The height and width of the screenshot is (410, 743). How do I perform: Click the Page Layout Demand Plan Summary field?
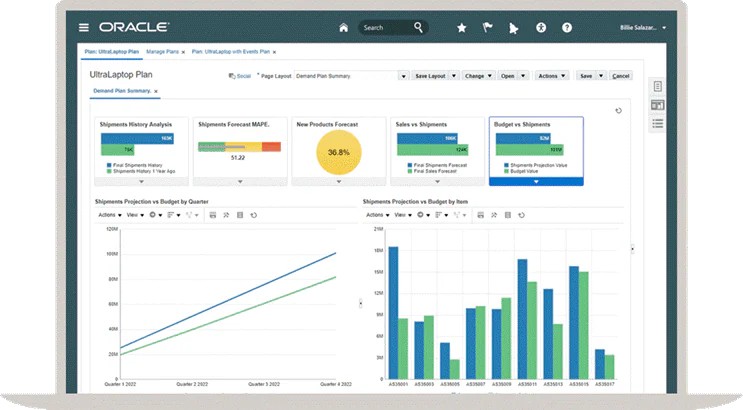pyautogui.click(x=346, y=76)
